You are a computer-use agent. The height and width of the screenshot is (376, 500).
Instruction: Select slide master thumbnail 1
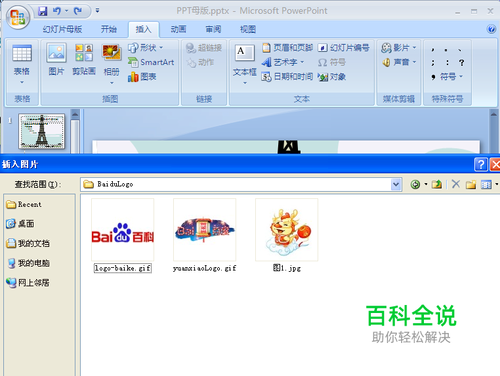coord(42,131)
